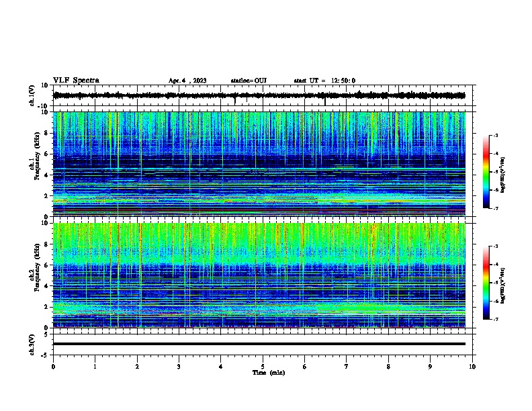Click the '9' tick on the time axis
Screen dimensions: 532x411
[x=430, y=367]
